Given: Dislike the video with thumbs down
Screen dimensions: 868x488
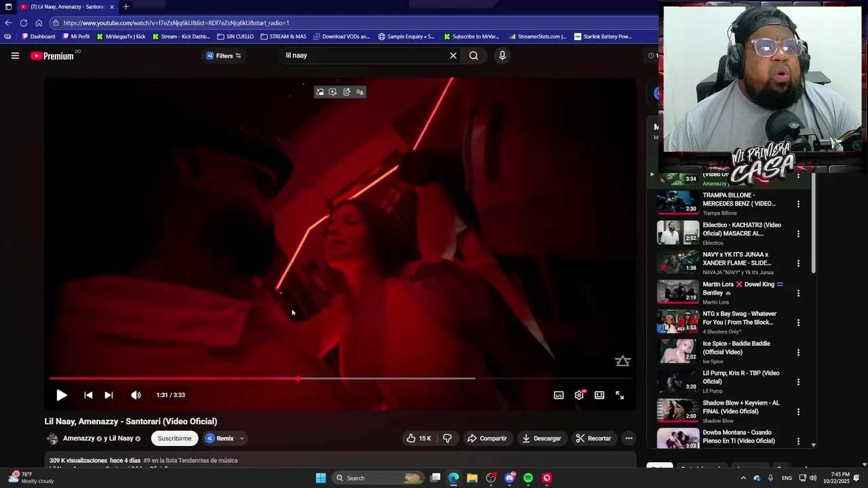Looking at the screenshot, I should 448,439.
